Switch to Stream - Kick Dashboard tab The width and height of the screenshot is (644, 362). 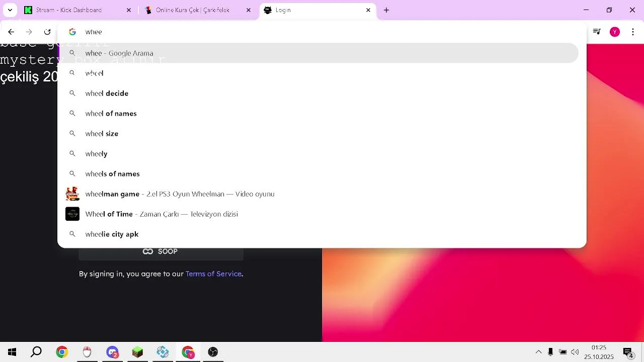click(78, 10)
